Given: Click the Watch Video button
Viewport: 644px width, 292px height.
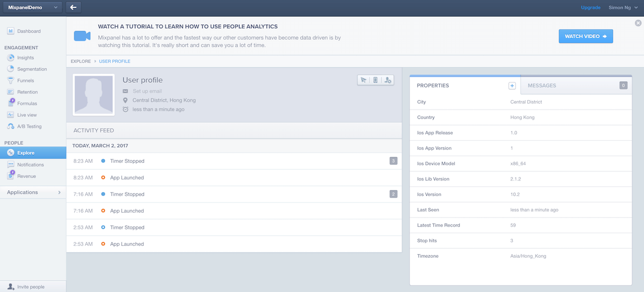Looking at the screenshot, I should click(x=586, y=36).
